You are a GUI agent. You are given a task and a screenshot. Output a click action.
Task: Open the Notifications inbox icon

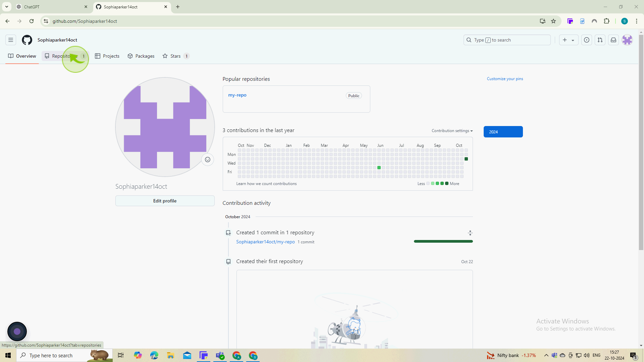click(x=613, y=40)
